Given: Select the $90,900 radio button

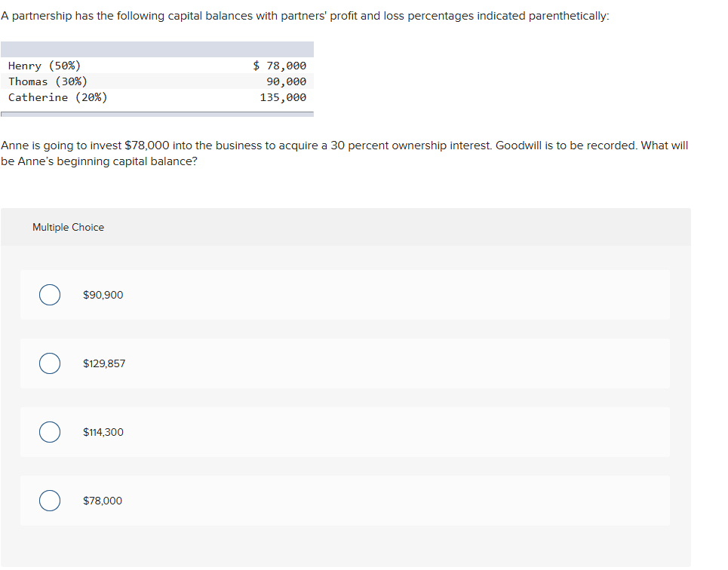Looking at the screenshot, I should (x=50, y=295).
